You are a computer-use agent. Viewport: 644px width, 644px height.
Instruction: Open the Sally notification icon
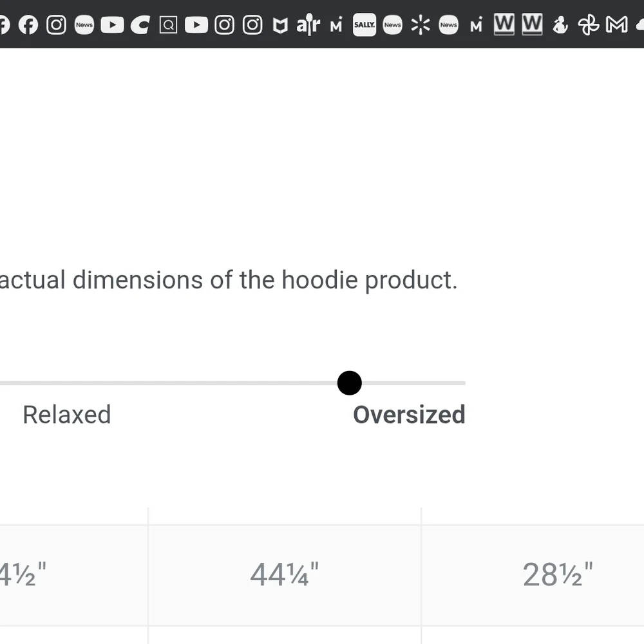[365, 25]
